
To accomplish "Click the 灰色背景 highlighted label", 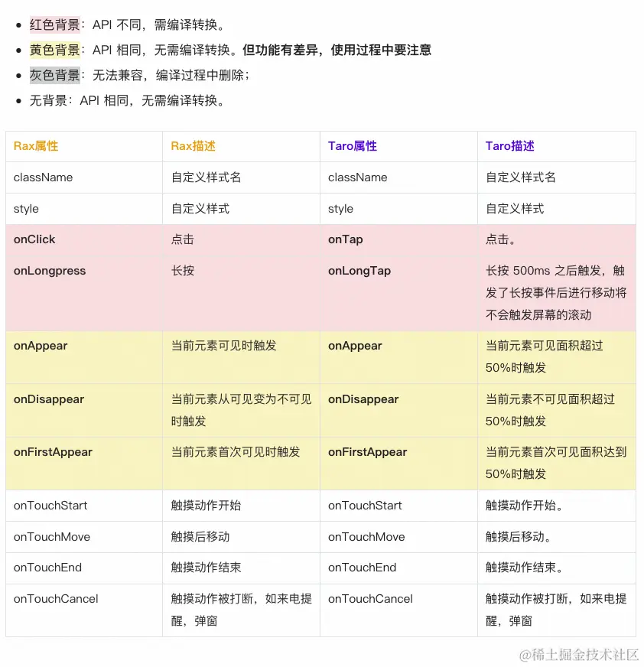I will pyautogui.click(x=54, y=74).
